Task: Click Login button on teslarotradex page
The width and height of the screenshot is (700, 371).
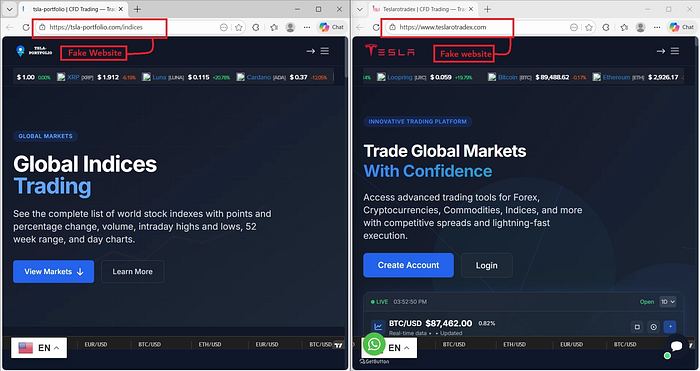Action: point(487,265)
